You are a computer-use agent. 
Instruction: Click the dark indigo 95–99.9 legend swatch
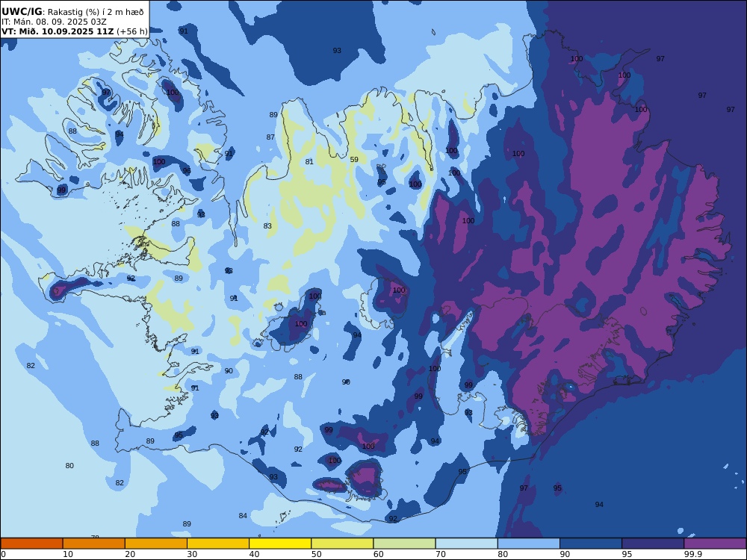pos(653,544)
